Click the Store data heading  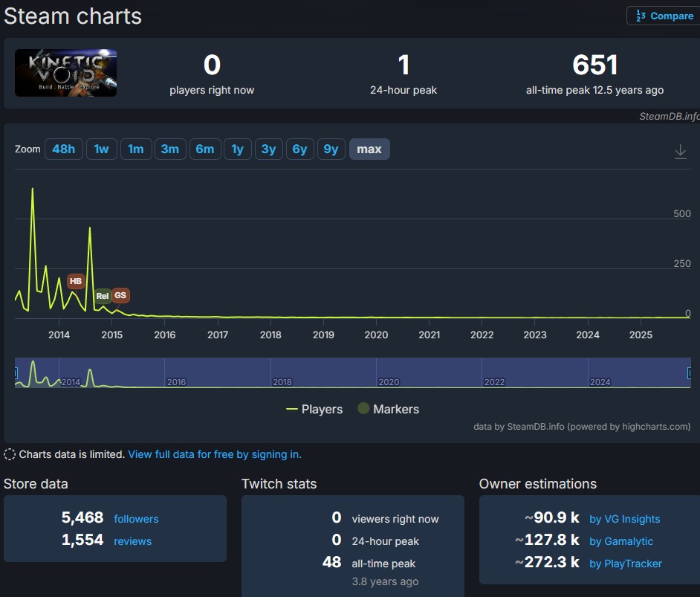(36, 484)
